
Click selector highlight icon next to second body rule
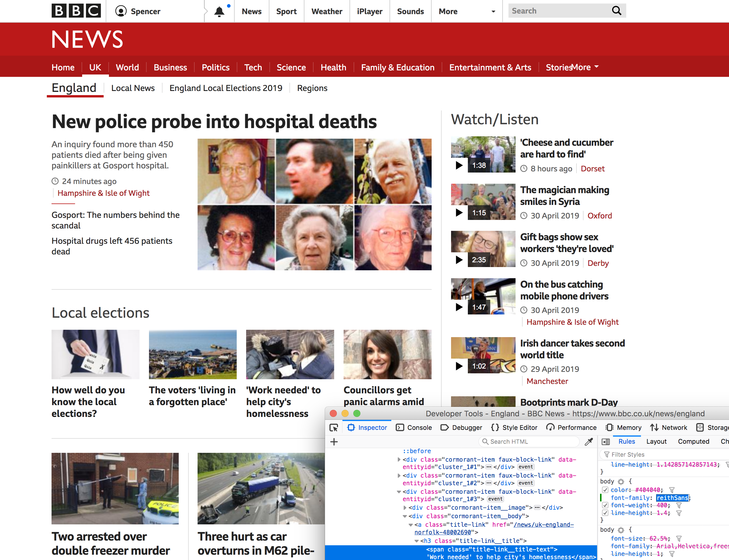coord(621,530)
